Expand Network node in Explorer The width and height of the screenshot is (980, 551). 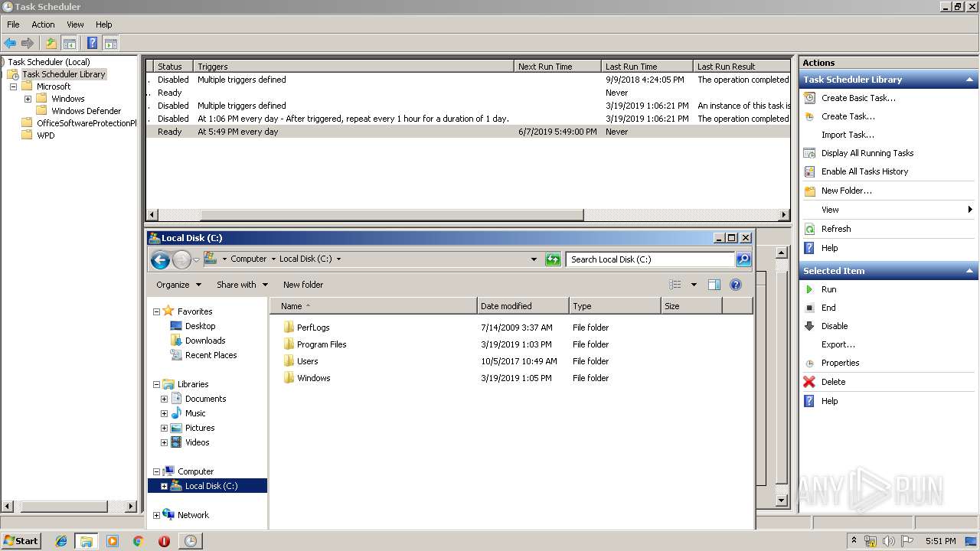(156, 515)
